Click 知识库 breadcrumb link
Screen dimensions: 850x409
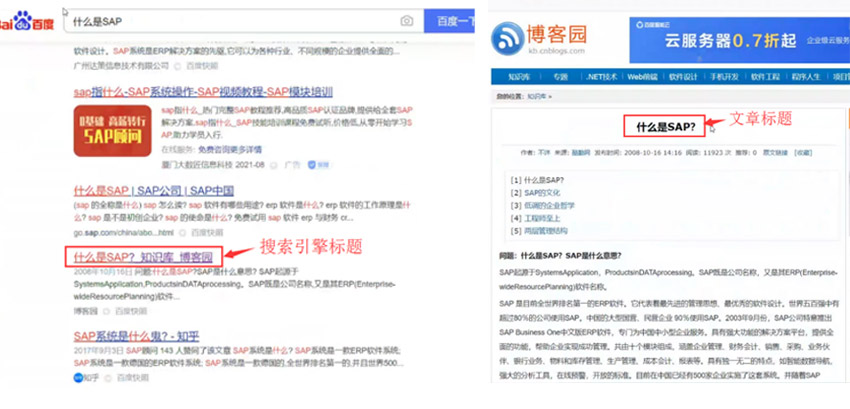(x=537, y=97)
